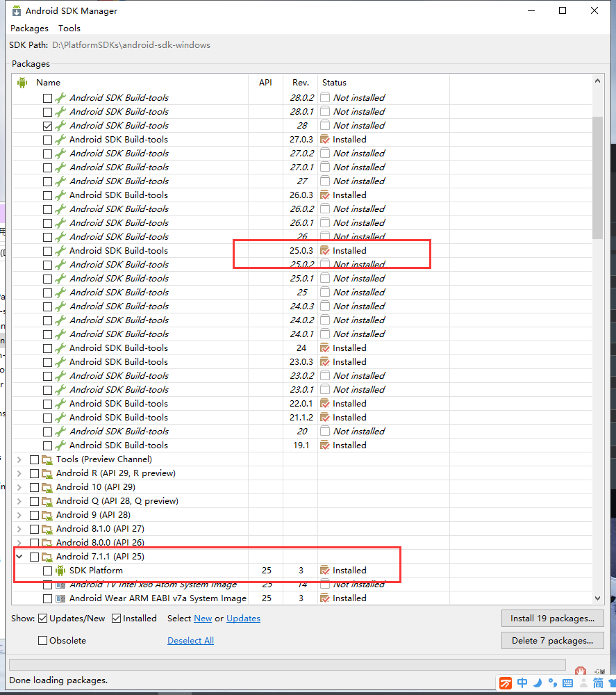The image size is (616, 695).
Task: Click the wrench icon for Build-tools 26.0.3
Action: pyautogui.click(x=60, y=195)
